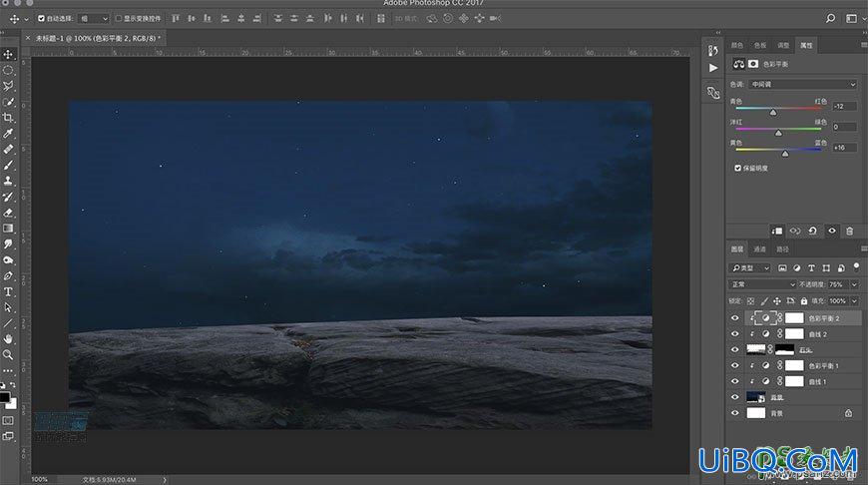Open the tone range dropdown showing 中间调
Image resolution: width=868 pixels, height=485 pixels.
click(803, 84)
